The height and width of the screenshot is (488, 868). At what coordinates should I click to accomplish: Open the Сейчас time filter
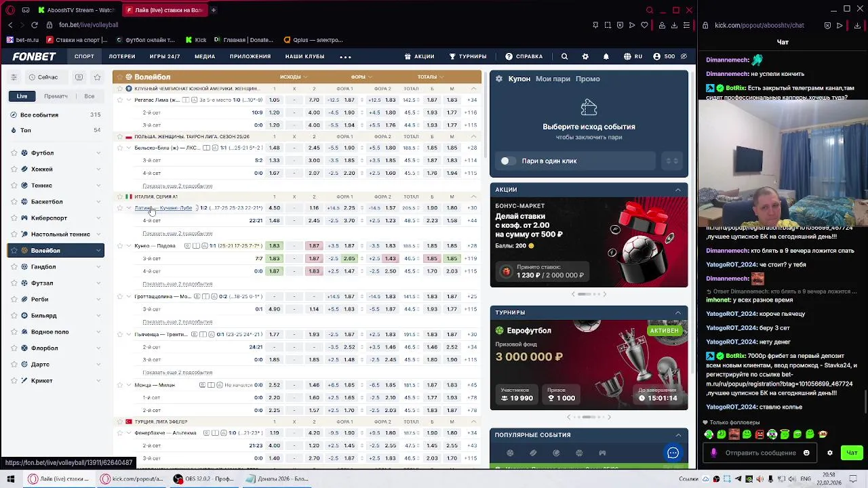(x=43, y=77)
